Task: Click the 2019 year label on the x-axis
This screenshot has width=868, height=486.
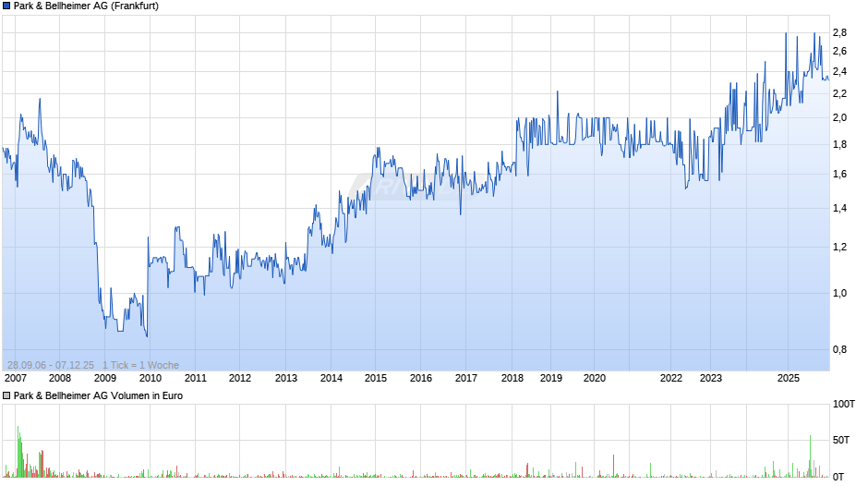Action: [x=550, y=378]
